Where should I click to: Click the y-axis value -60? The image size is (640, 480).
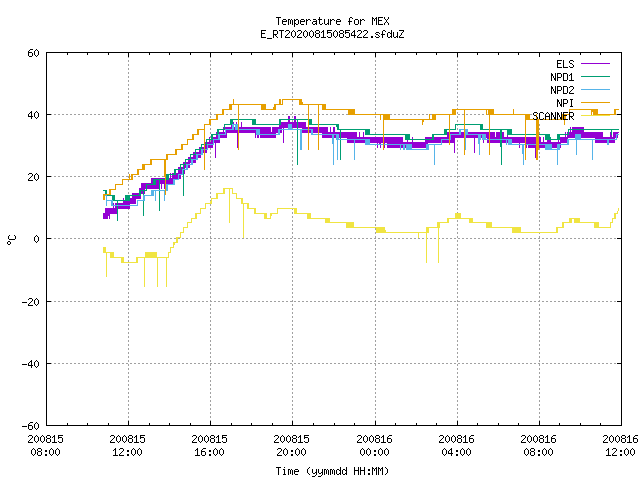31,426
